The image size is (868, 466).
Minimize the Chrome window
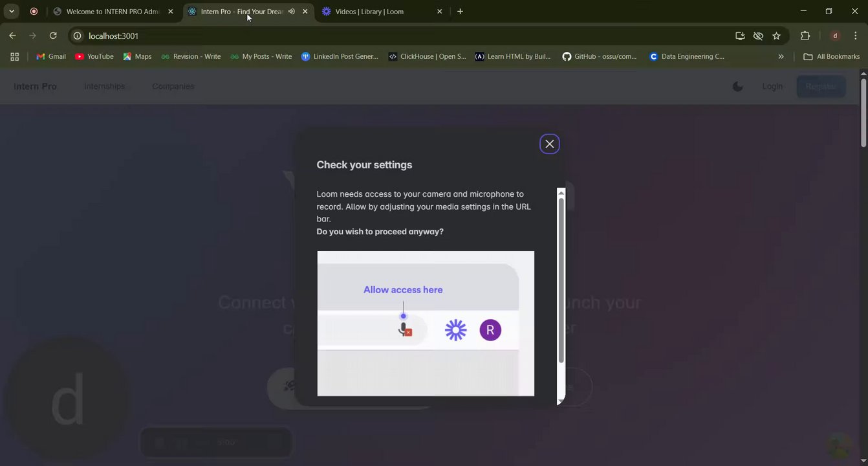pos(803,11)
